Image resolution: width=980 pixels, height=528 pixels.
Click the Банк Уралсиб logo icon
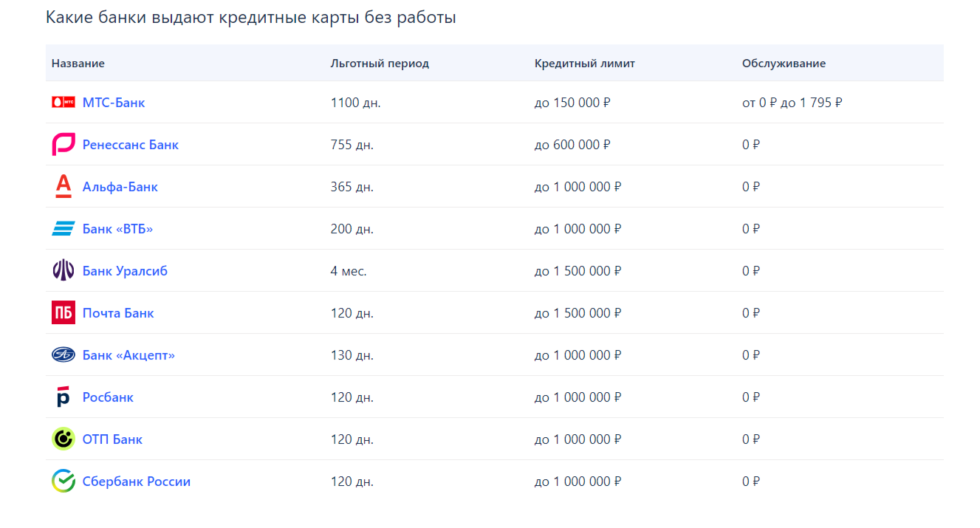64,271
